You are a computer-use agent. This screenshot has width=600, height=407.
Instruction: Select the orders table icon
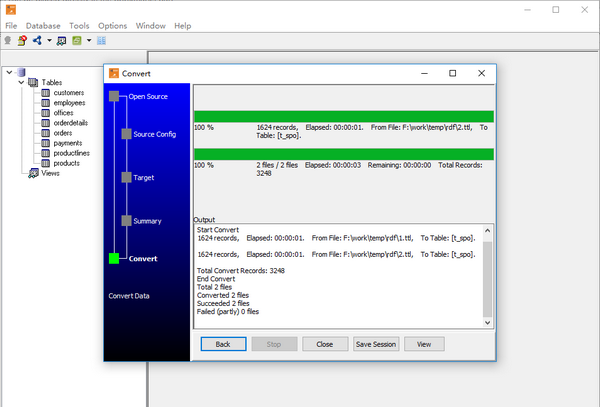point(46,133)
